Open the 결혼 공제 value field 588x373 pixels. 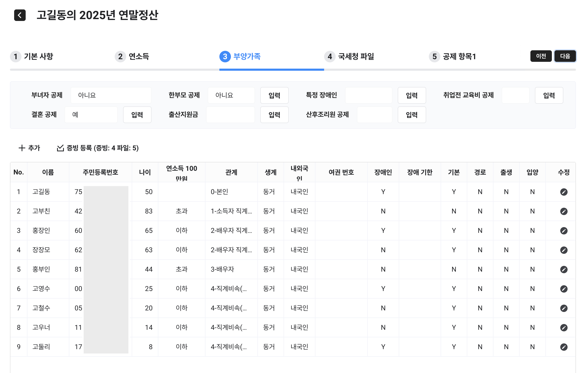pos(91,115)
